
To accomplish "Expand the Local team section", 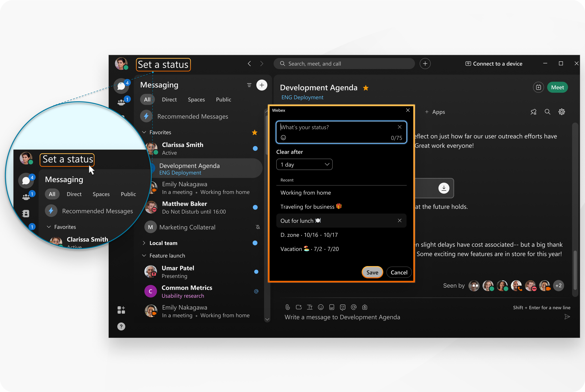I will pos(144,243).
